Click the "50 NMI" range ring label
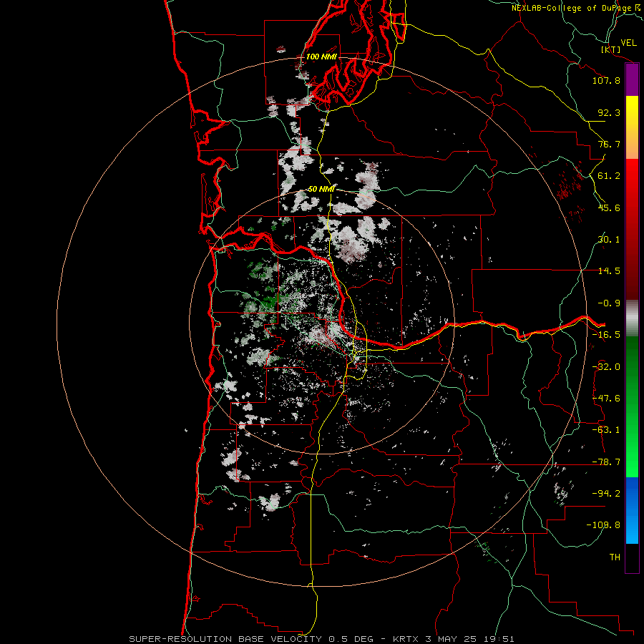Screen dimensions: 644x644 [x=321, y=189]
